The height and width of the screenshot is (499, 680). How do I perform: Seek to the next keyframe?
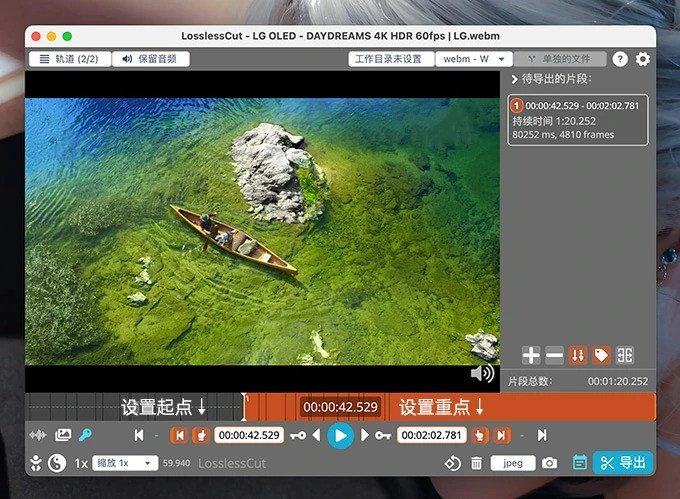tap(383, 435)
